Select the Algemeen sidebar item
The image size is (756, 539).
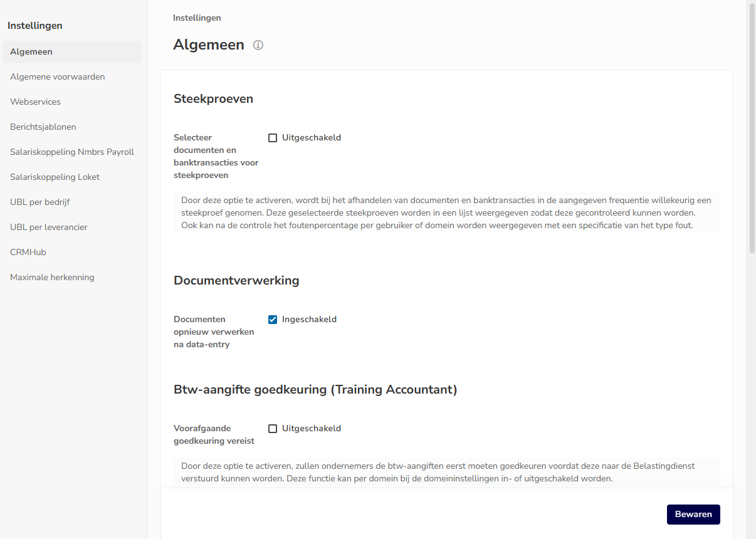click(x=72, y=51)
